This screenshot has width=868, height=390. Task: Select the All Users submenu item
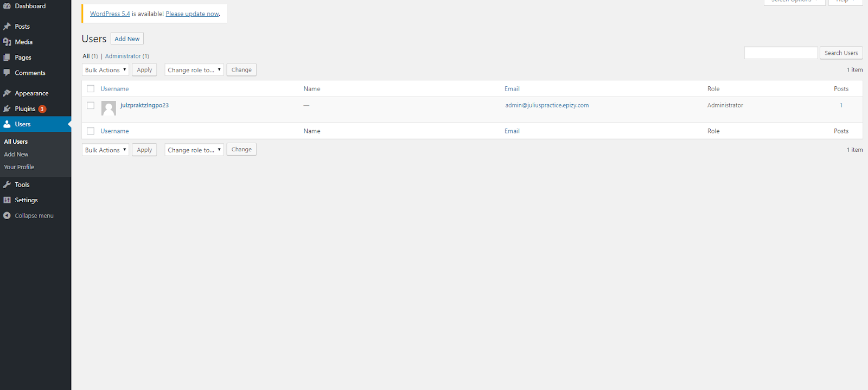point(16,142)
